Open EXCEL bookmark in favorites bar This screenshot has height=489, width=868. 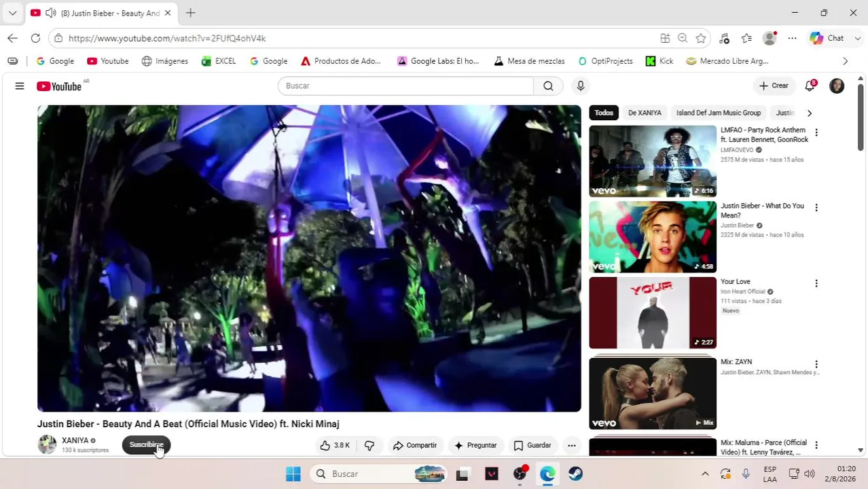tap(219, 61)
